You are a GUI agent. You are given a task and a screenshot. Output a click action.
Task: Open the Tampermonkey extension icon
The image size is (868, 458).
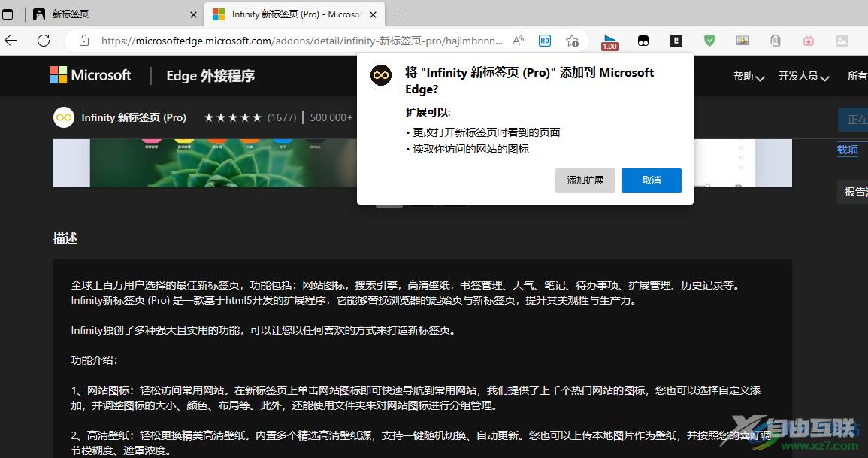coord(643,41)
